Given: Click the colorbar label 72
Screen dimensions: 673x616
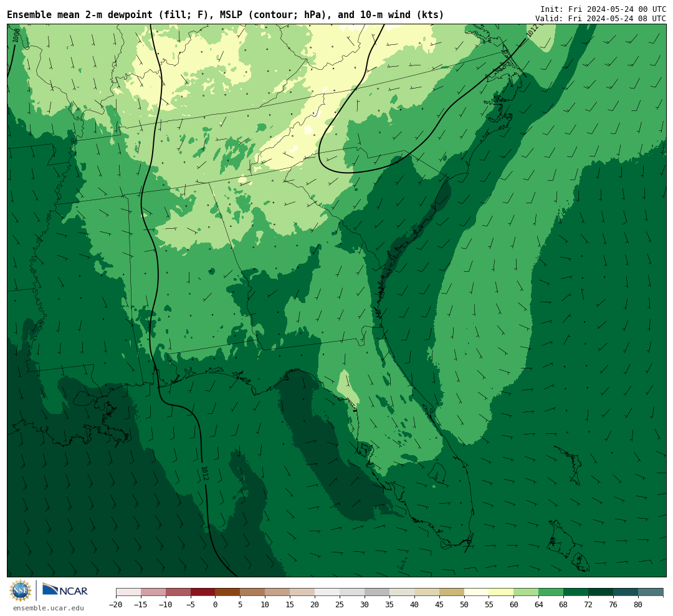Looking at the screenshot, I should point(588,604).
